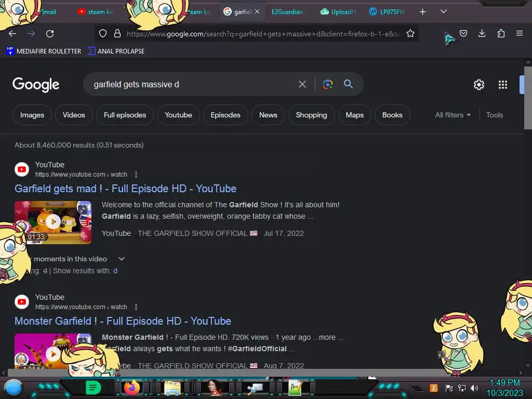The image size is (532, 399).
Task: Open Garfield gets mad result link
Action: 126,189
